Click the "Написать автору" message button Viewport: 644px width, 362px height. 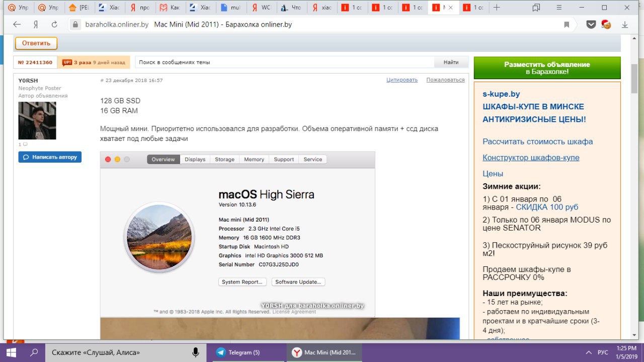tap(50, 157)
